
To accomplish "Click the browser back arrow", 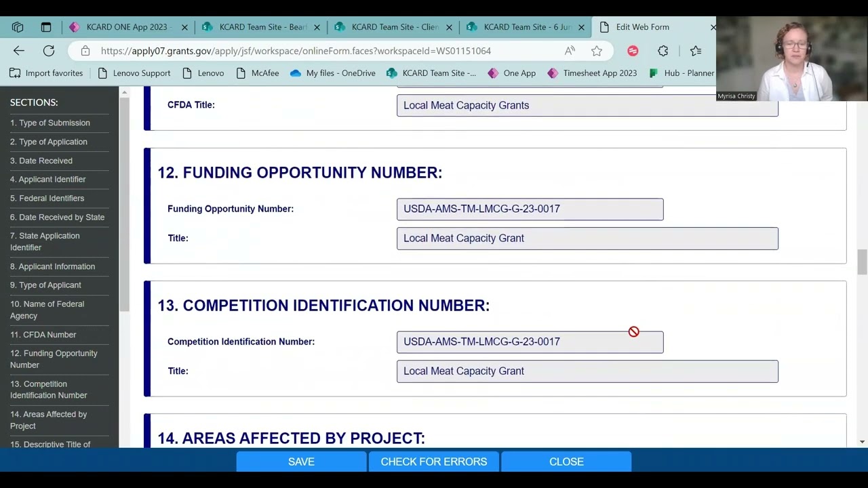I will [x=19, y=51].
